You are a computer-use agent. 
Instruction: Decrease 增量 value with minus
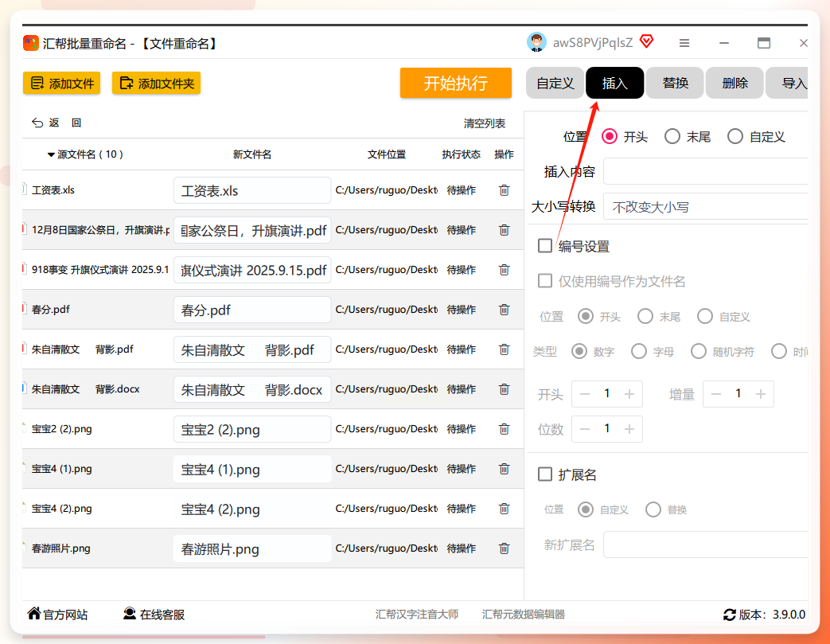click(716, 394)
